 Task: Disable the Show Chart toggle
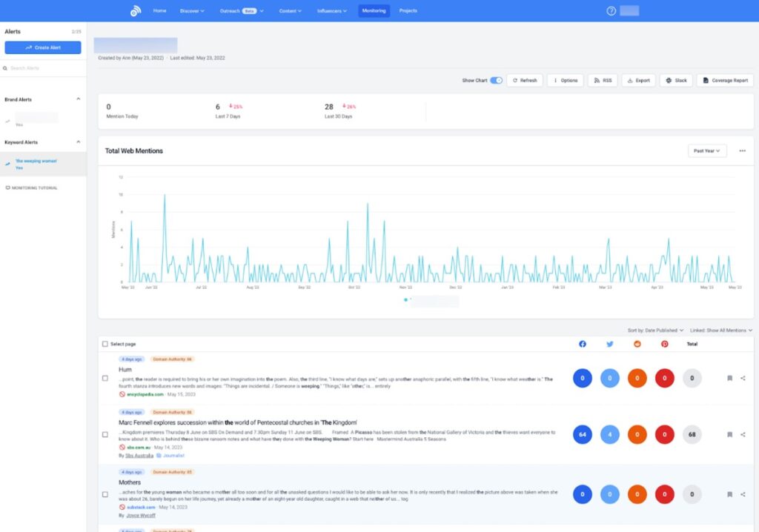(496, 80)
